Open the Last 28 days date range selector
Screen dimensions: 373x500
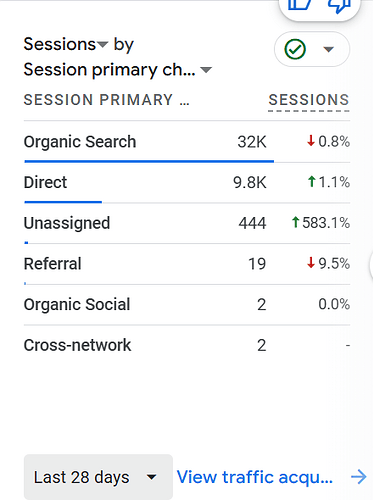[98, 477]
